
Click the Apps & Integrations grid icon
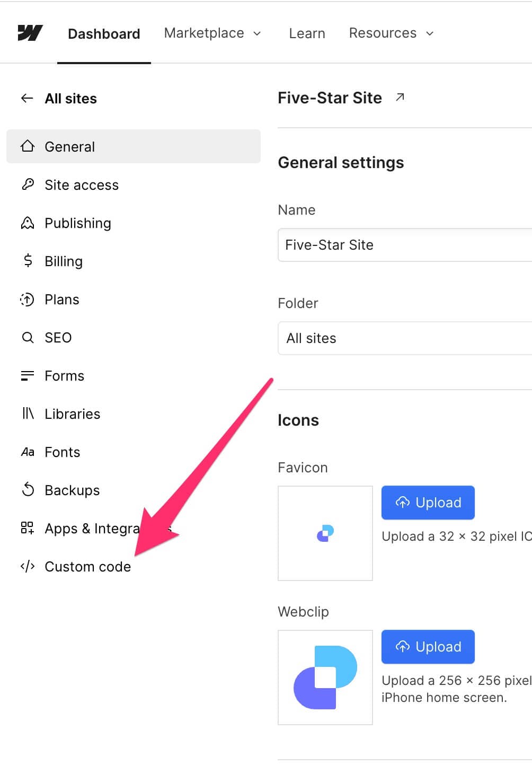(28, 528)
